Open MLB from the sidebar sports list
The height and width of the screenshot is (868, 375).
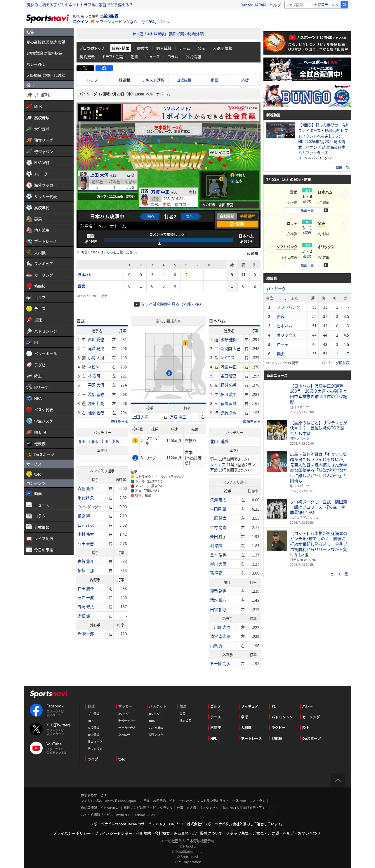coord(48,107)
